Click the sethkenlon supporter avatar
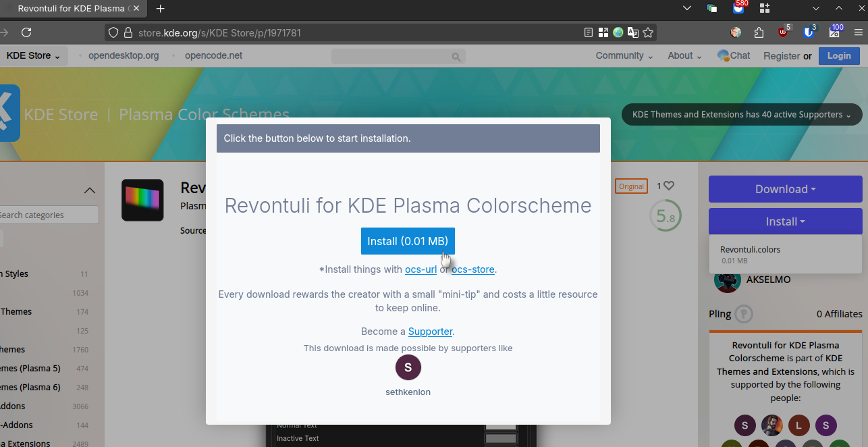868x447 pixels. click(408, 367)
